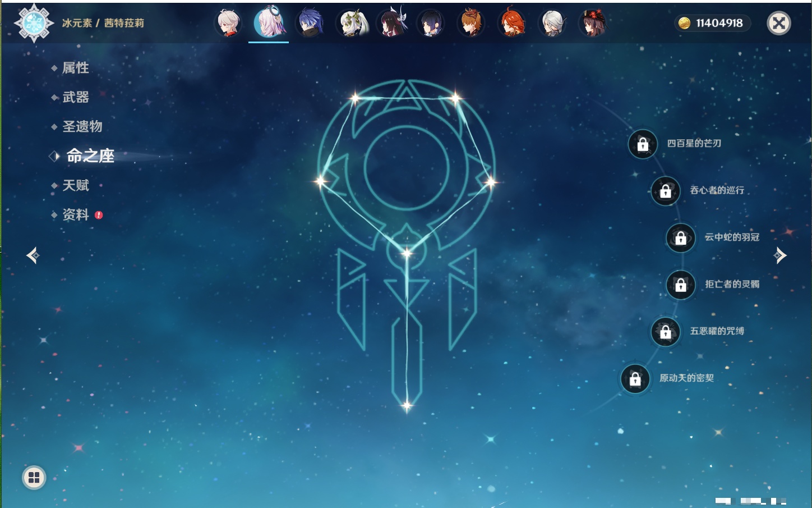Viewport: 812px width, 508px height.
Task: Click the lock icon for 原动天的密契
Action: click(x=635, y=379)
